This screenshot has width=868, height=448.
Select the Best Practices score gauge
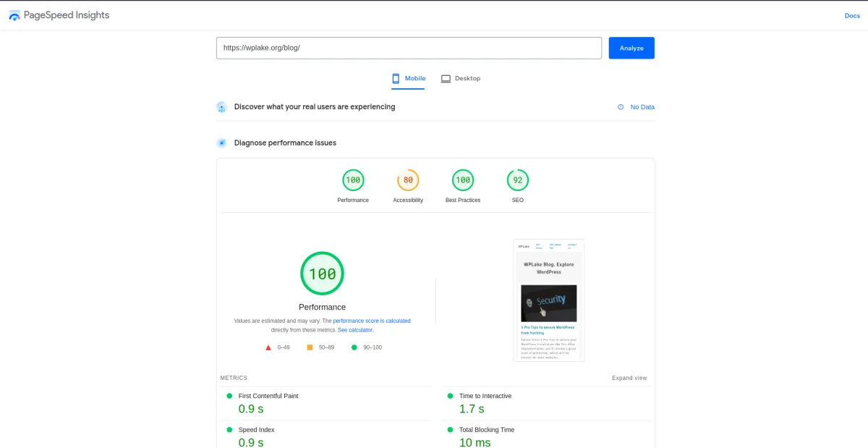coord(463,180)
